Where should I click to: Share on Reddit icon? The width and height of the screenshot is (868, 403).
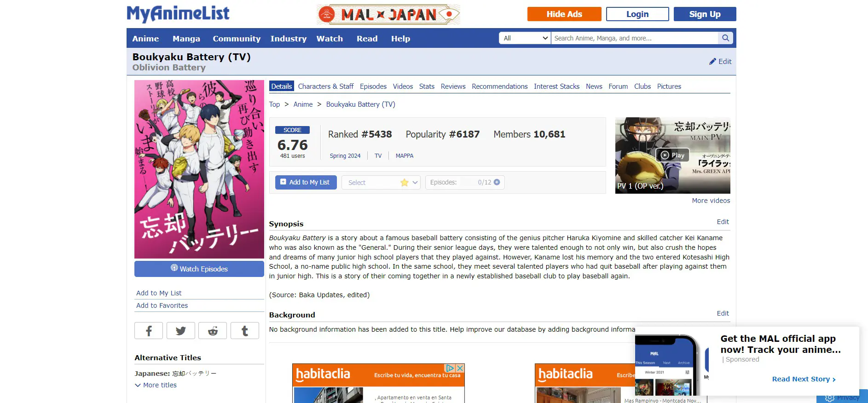[x=213, y=331]
